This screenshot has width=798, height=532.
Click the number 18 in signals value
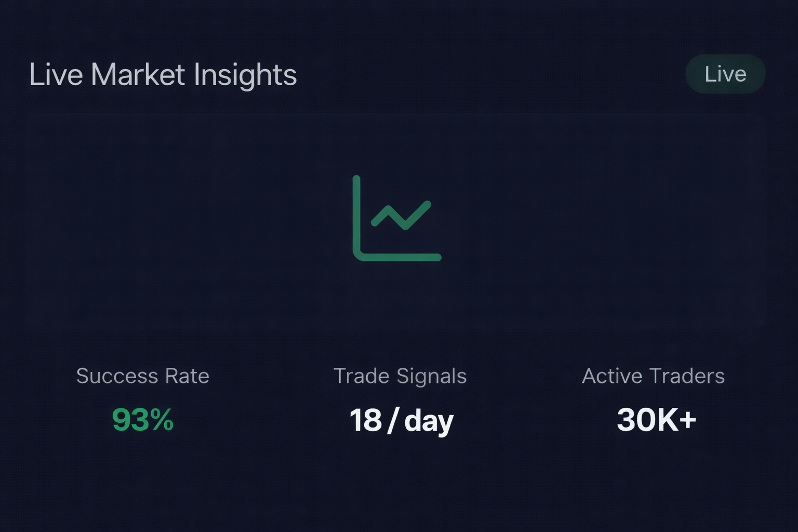[x=365, y=420]
